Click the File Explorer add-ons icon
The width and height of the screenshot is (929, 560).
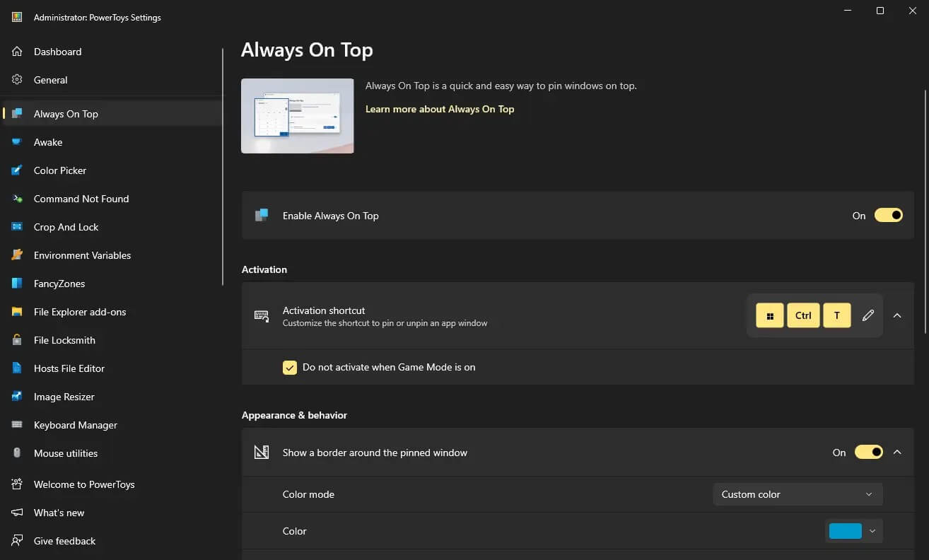[17, 312]
